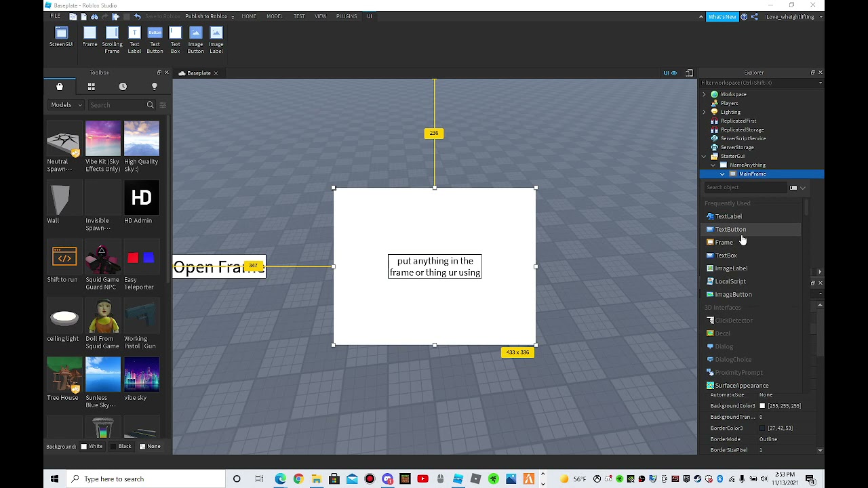
Task: Toggle the device emulator icon in the viewport
Action: [x=689, y=73]
